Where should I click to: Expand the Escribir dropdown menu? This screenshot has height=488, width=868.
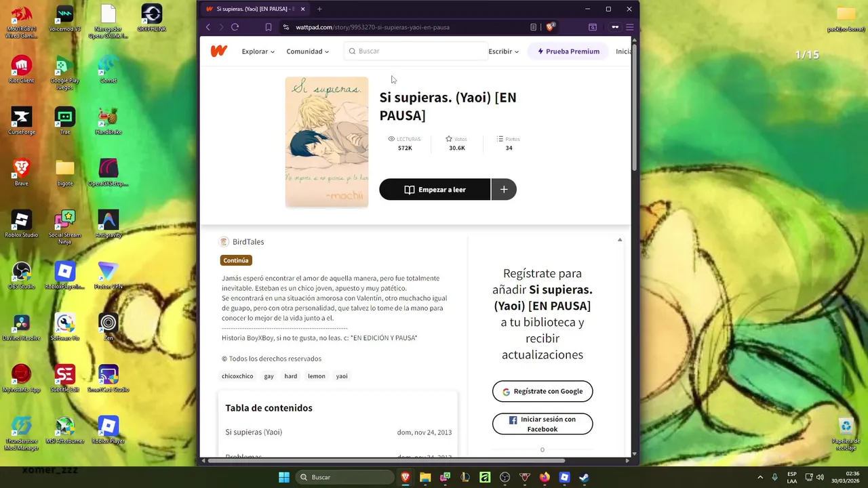coord(503,52)
